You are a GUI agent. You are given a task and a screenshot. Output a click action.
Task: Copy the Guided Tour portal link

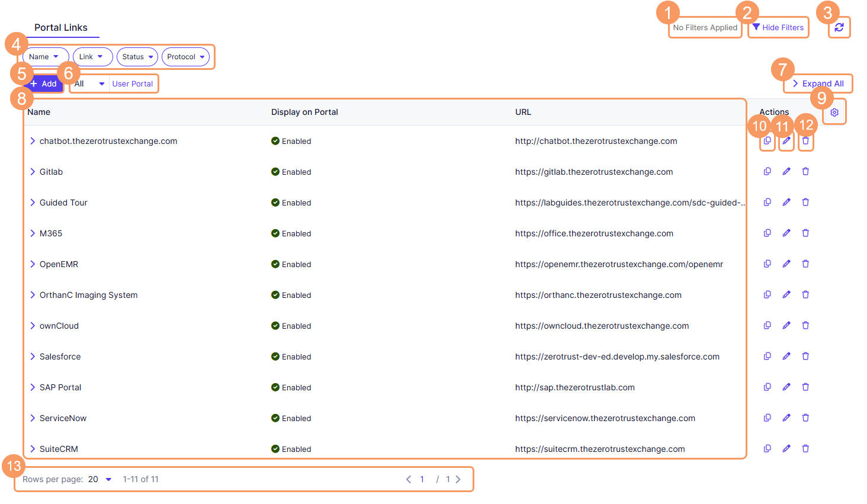coord(767,203)
